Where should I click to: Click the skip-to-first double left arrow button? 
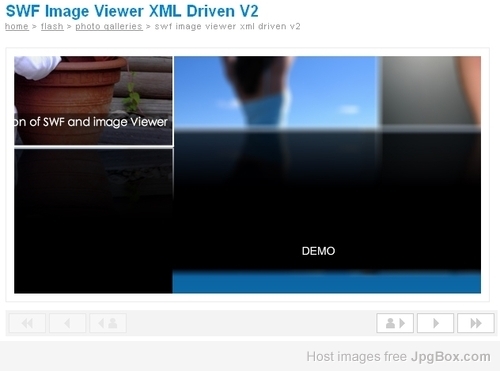[x=27, y=323]
